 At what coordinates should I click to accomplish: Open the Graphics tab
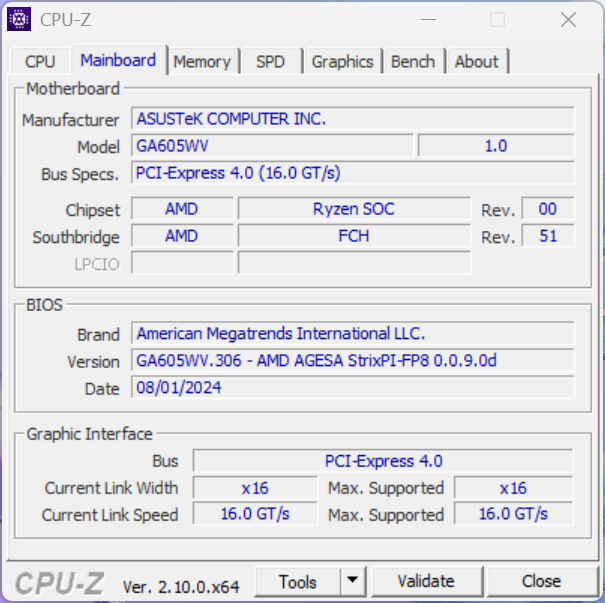click(x=342, y=61)
